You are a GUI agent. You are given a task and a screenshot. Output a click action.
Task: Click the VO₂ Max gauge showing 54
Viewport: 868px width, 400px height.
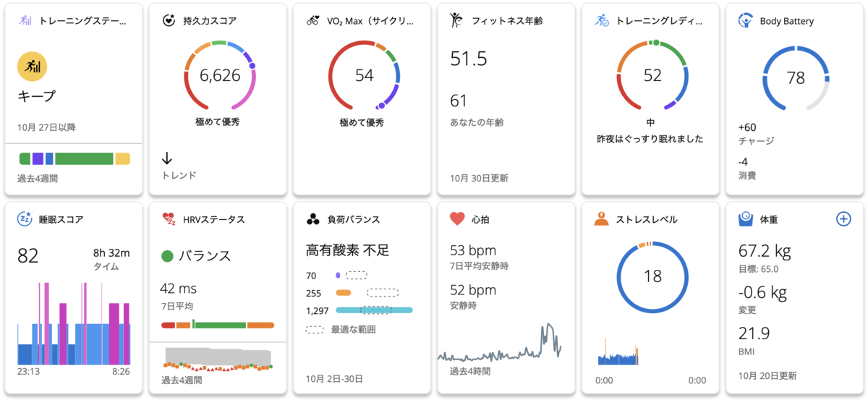tap(364, 76)
